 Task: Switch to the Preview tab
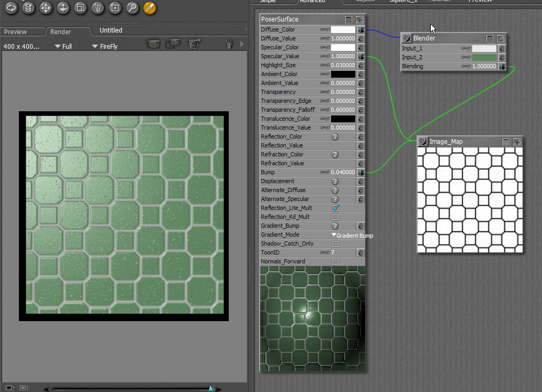[16, 32]
